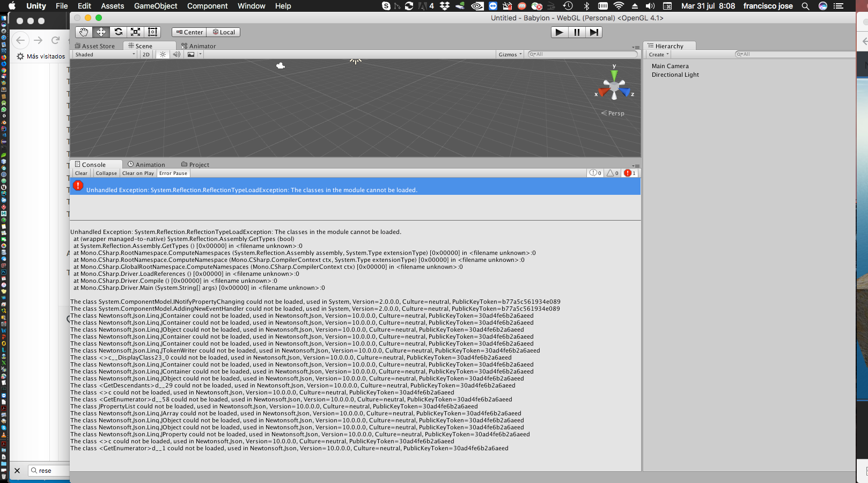Open Notification Center icon
The height and width of the screenshot is (483, 868).
[838, 6]
